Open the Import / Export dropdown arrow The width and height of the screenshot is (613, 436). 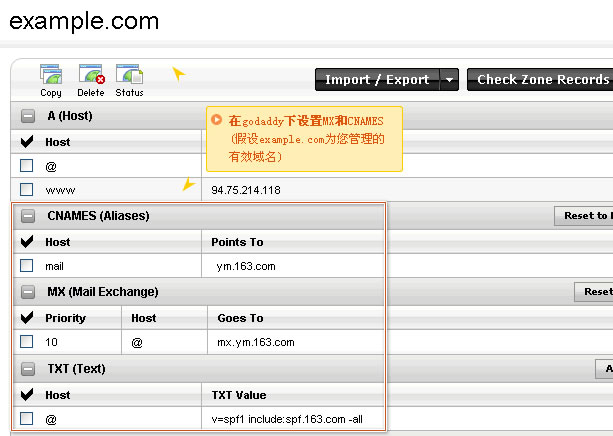449,80
